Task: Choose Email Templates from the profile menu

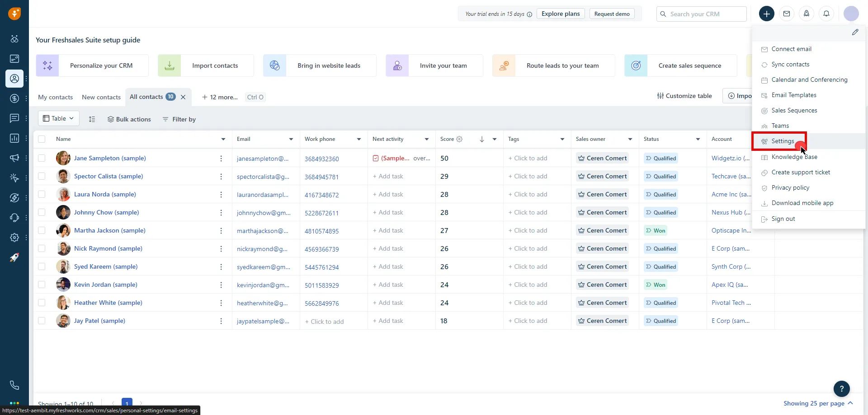Action: (794, 95)
